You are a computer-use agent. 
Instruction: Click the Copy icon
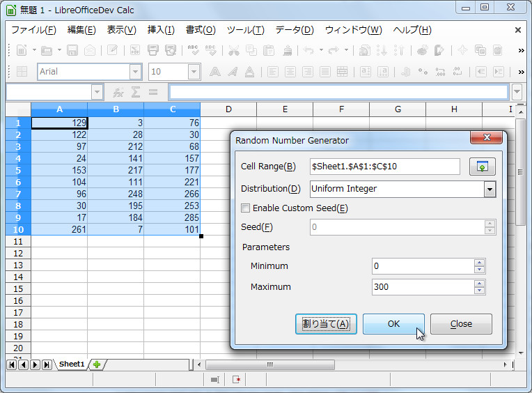251,50
